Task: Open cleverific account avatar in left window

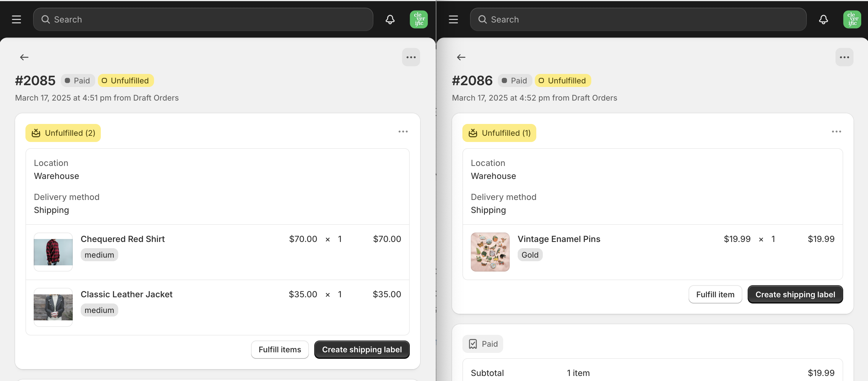Action: (x=419, y=20)
